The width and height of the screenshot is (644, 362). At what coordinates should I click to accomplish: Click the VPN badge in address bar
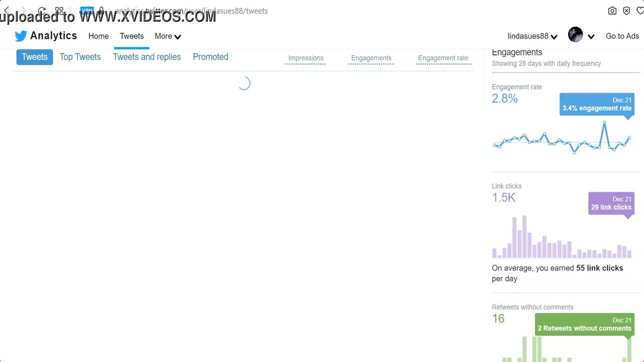click(x=87, y=11)
